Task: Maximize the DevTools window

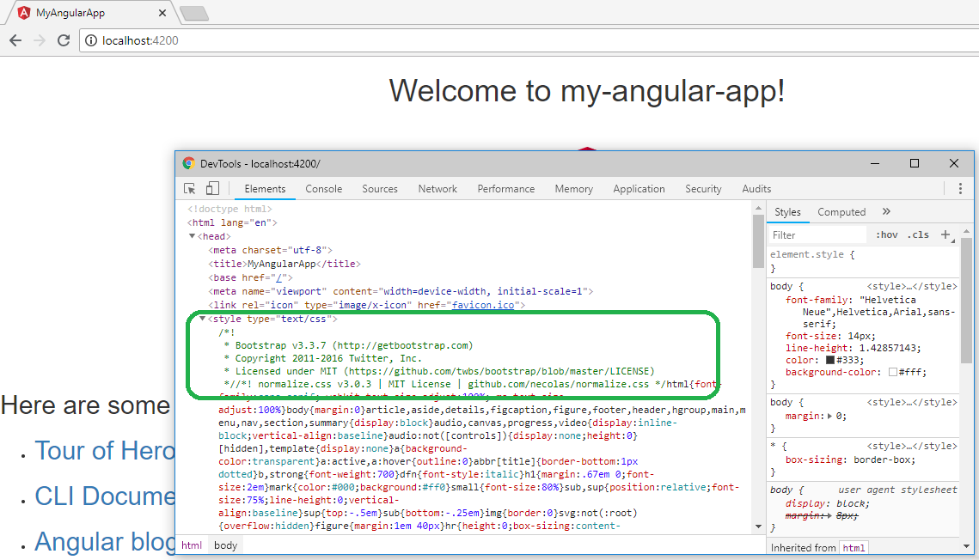Action: 914,163
